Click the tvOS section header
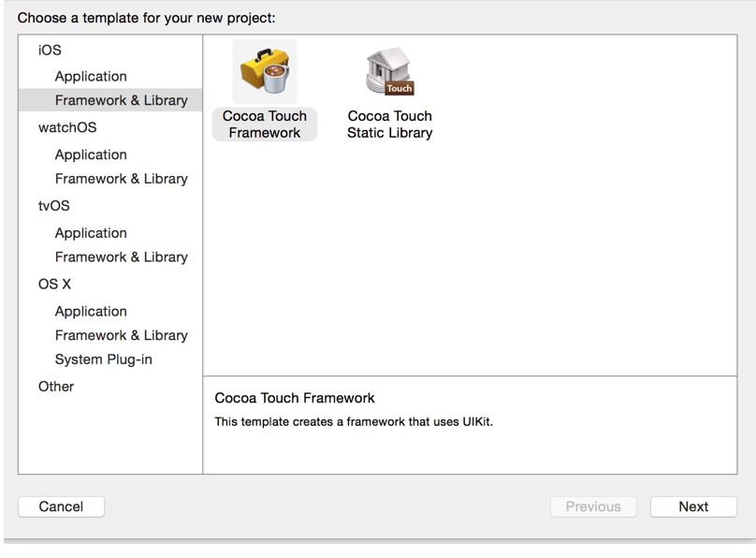 click(53, 207)
